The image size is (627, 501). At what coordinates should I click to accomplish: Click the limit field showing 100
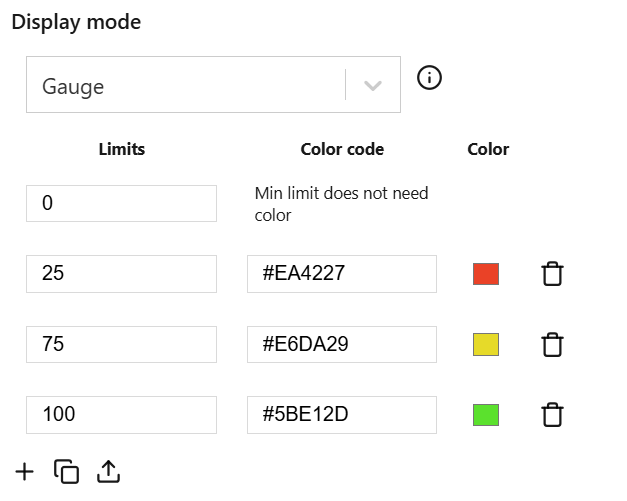121,414
